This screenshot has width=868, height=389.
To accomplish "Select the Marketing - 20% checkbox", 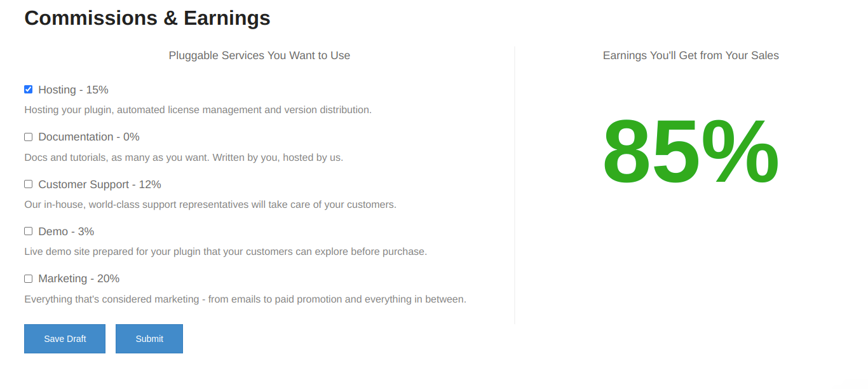I will (x=28, y=278).
